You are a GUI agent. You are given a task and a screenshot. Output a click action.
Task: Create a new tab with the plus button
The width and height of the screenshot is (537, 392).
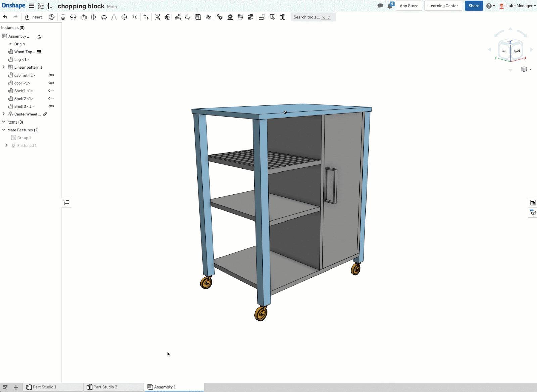tap(16, 387)
